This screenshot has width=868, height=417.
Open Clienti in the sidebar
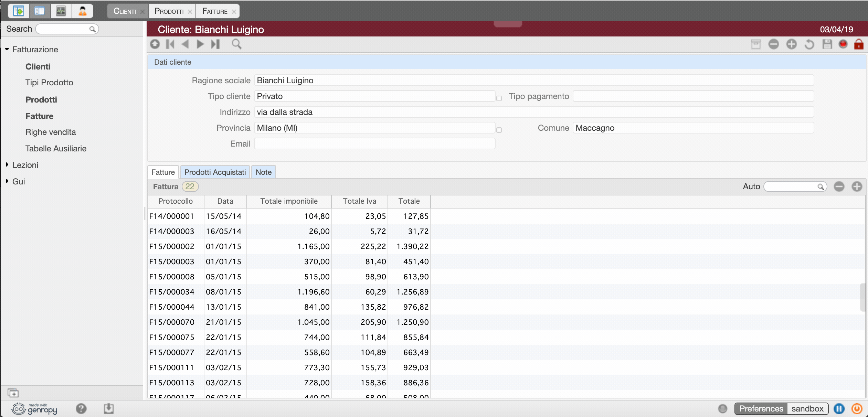tap(38, 67)
